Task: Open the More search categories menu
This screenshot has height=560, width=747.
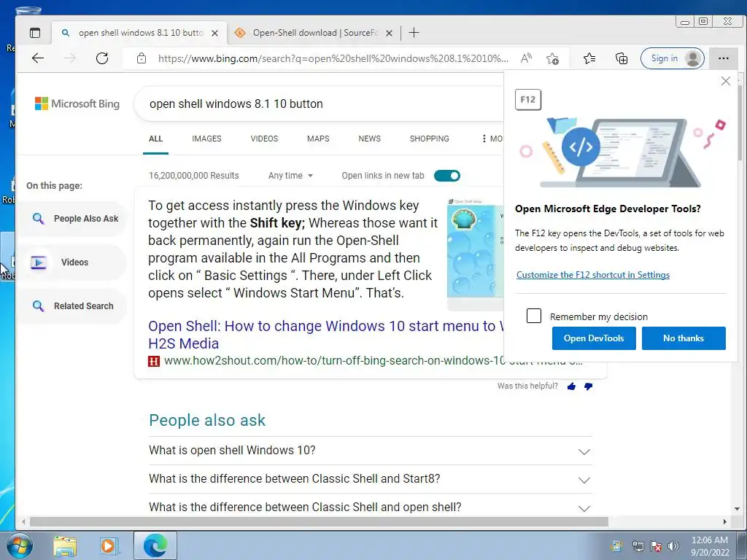Action: pyautogui.click(x=492, y=139)
